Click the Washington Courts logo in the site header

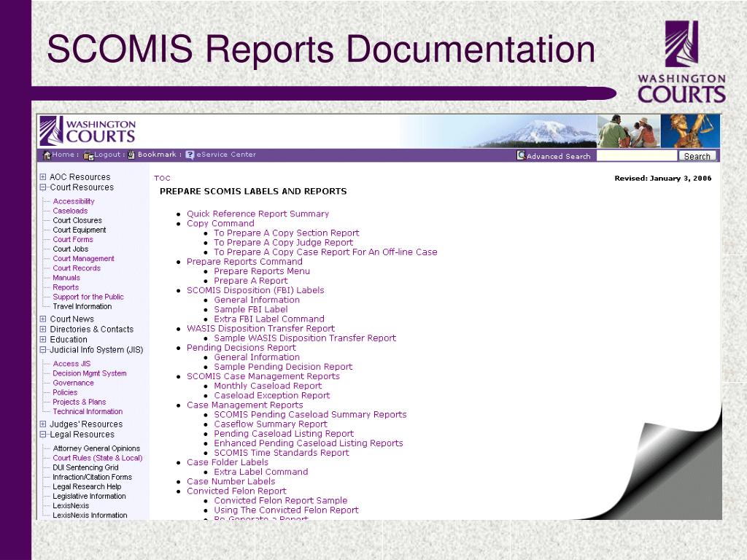coord(88,131)
